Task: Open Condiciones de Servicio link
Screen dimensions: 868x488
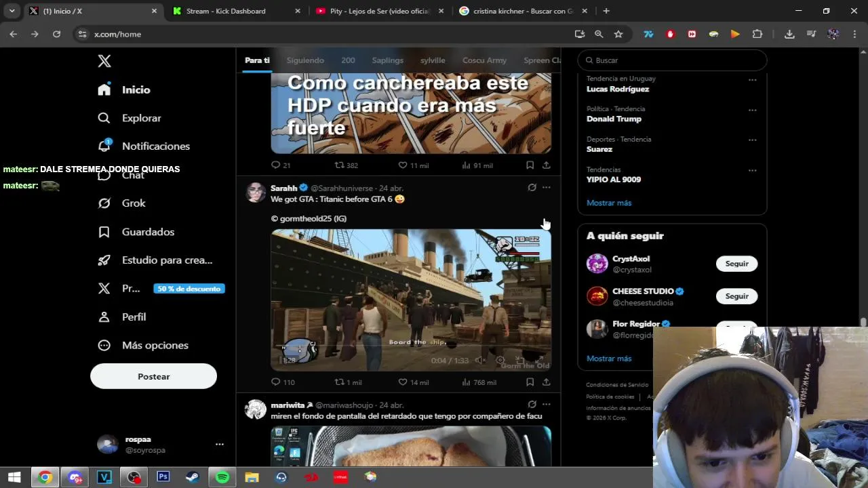Action: click(617, 385)
